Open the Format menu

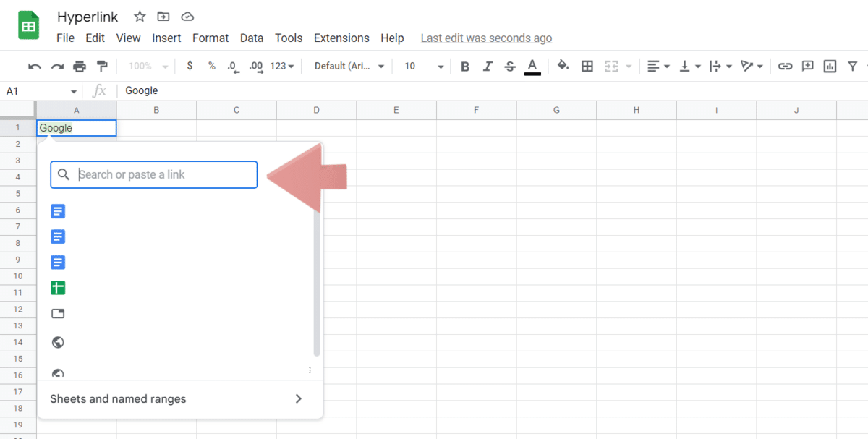point(210,38)
